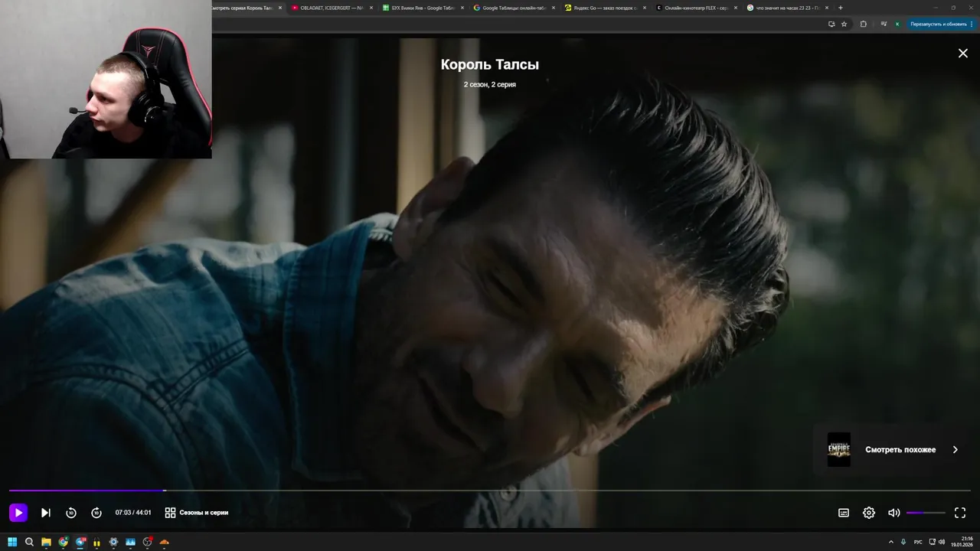The width and height of the screenshot is (980, 551).
Task: Skip to the next episode
Action: (46, 513)
